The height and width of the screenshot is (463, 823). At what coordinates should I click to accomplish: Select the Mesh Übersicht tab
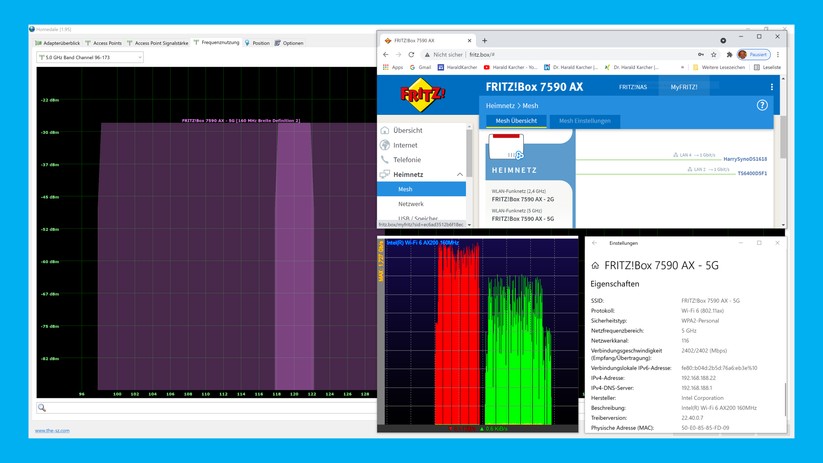516,121
